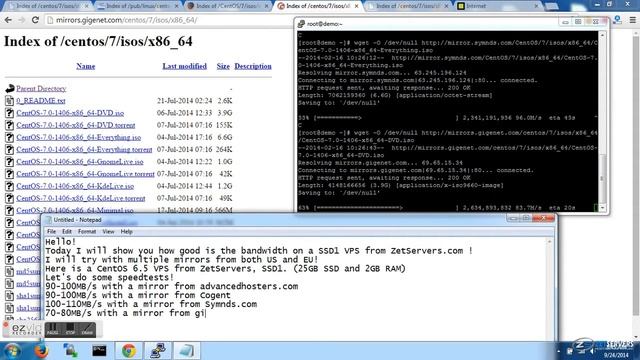
Task: Click the PuTTY scrollbar up arrow
Action: click(602, 36)
